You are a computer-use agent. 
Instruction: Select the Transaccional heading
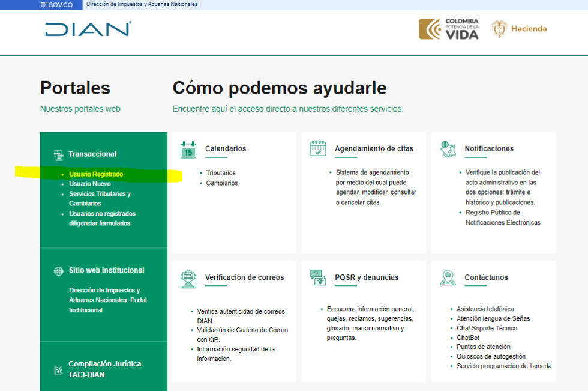[92, 154]
